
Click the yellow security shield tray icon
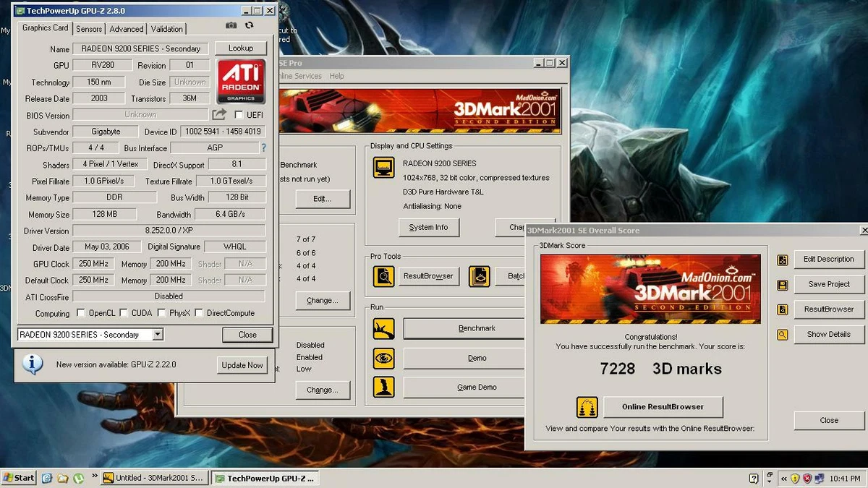click(795, 478)
